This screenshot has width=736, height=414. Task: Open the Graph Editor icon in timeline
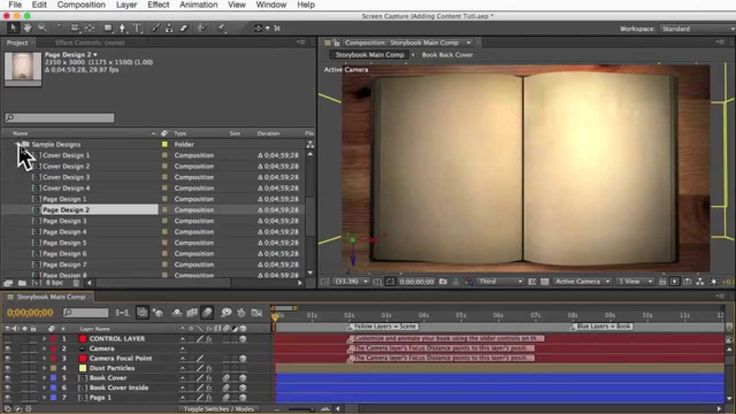(257, 313)
